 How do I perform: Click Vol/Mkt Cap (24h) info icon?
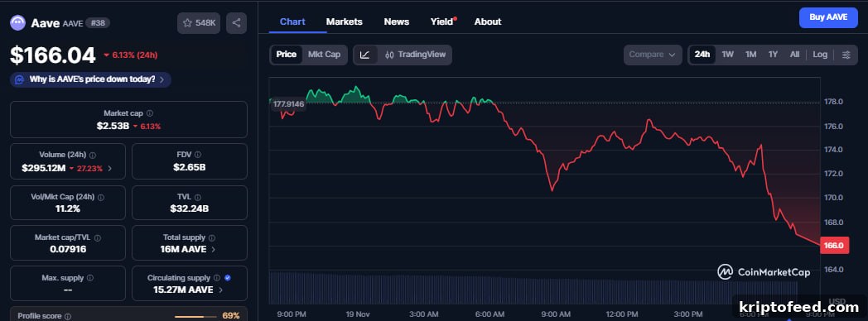click(101, 197)
